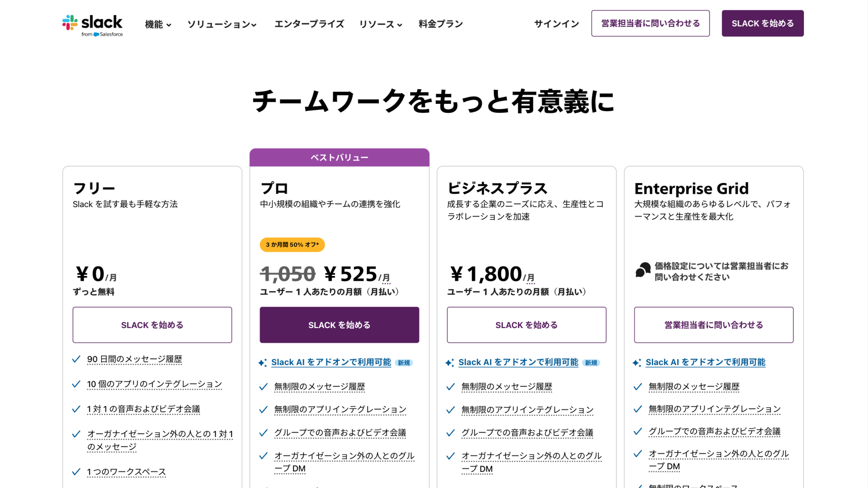Expand the リソース dropdown menu
Image resolution: width=868 pixels, height=488 pixels.
[x=381, y=24]
